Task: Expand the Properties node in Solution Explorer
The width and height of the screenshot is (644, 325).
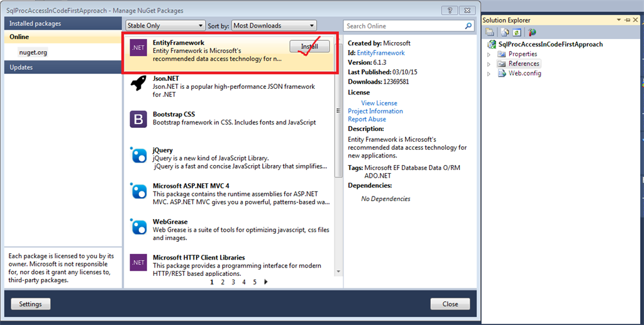Action: 489,54
